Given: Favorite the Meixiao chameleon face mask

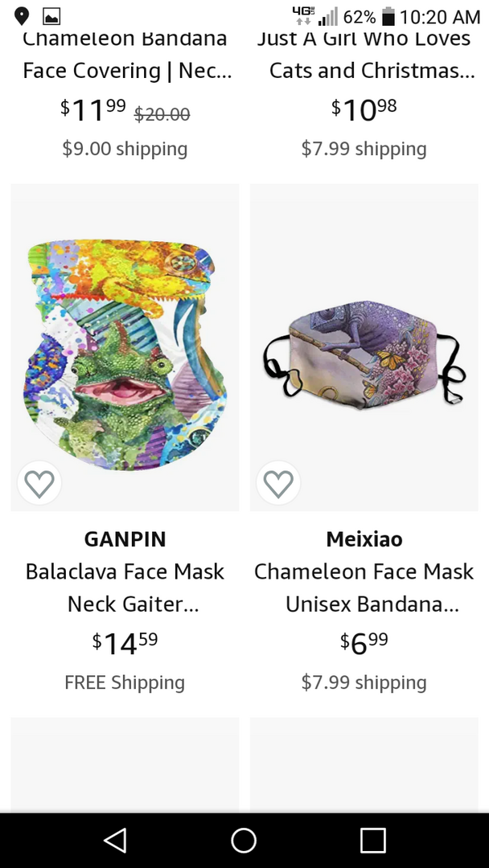Looking at the screenshot, I should tap(278, 483).
